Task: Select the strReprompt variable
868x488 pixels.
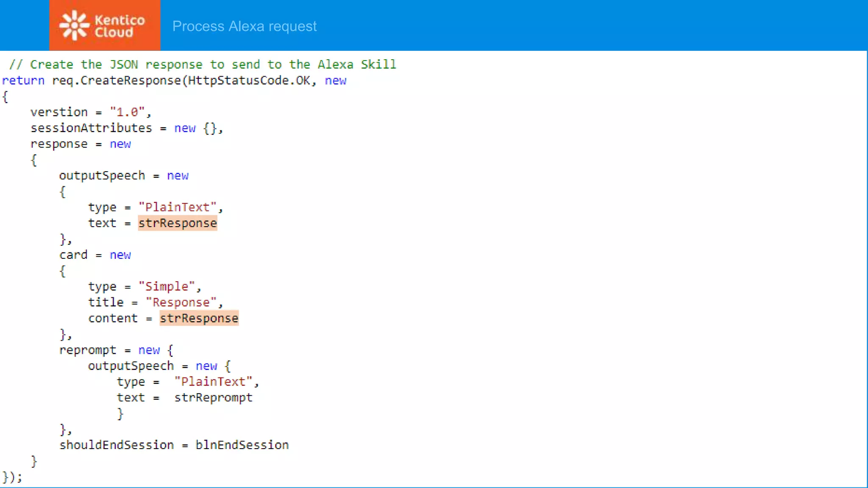Action: coord(213,397)
